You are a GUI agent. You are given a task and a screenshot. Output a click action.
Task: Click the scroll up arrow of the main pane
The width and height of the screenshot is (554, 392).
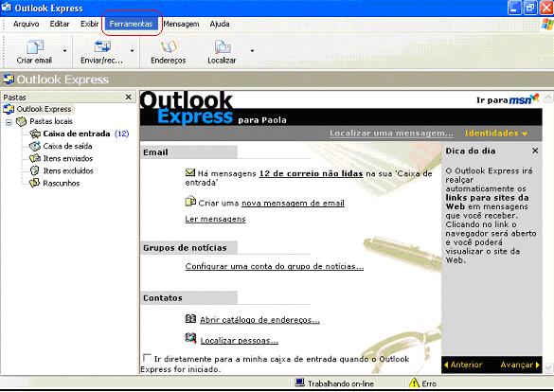[547, 98]
